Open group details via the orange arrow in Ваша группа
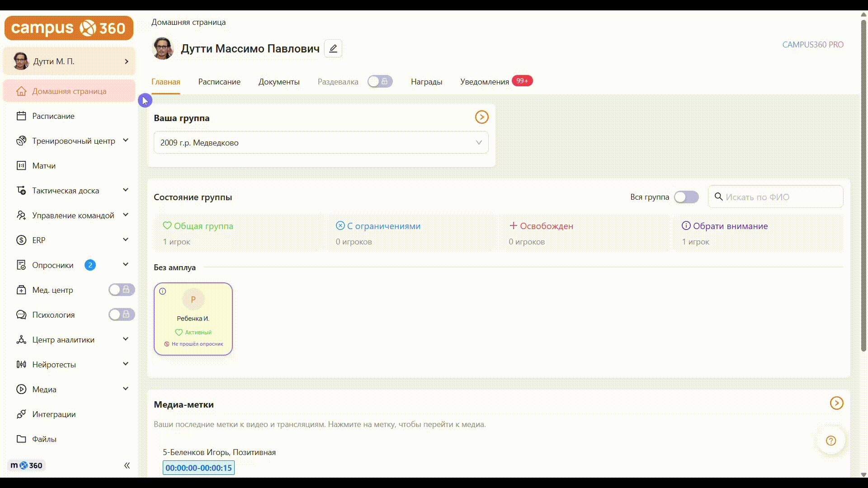This screenshot has height=488, width=868. click(x=481, y=117)
